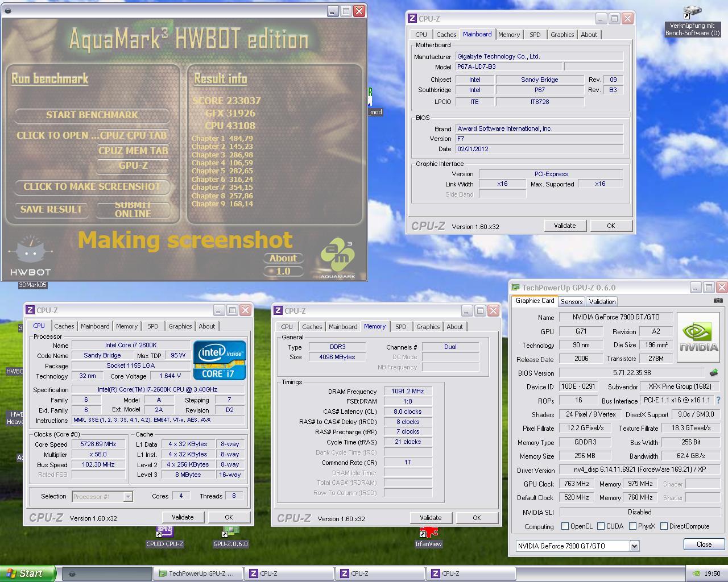Expand the GPU selection dropdown in GPU-Z
This screenshot has width=728, height=582.
click(x=634, y=546)
